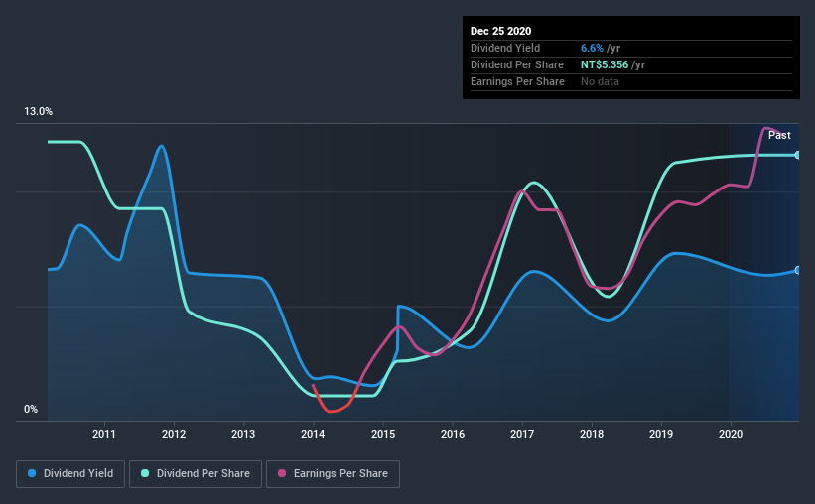815x504 pixels.
Task: Click the 2018 x-axis label
Action: pyautogui.click(x=592, y=434)
